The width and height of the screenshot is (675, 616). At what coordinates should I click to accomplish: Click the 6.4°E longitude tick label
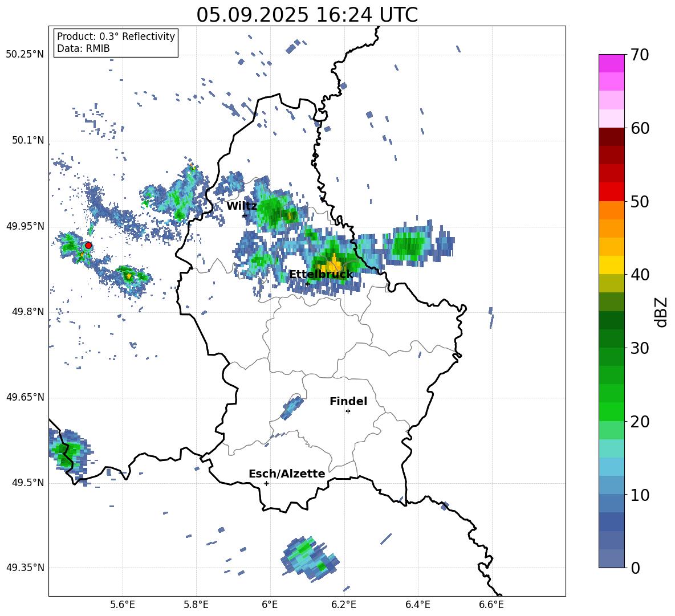[418, 605]
